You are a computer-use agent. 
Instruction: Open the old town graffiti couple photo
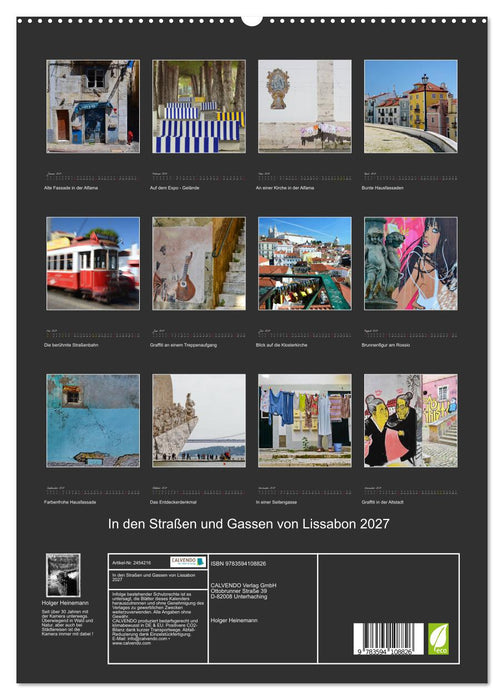411,421
